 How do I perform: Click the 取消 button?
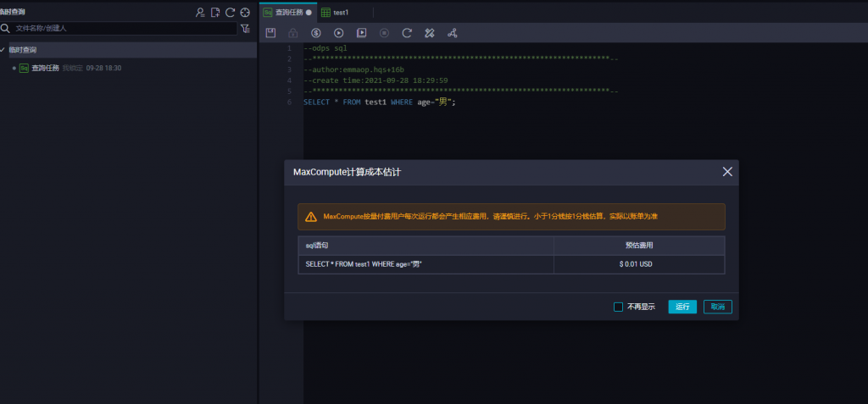[717, 307]
